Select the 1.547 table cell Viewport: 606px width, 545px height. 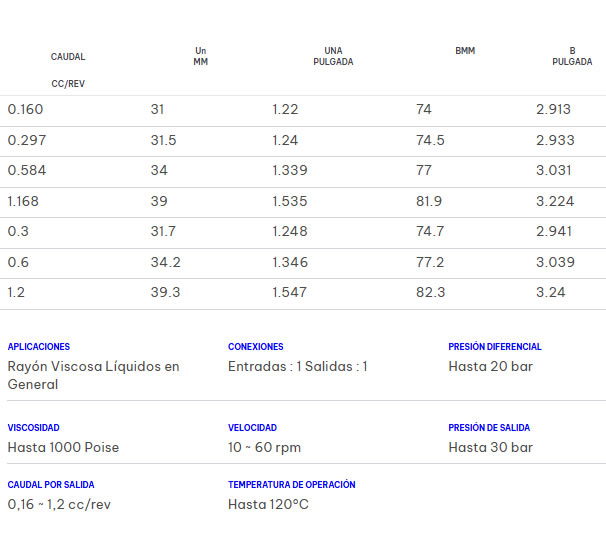click(290, 293)
